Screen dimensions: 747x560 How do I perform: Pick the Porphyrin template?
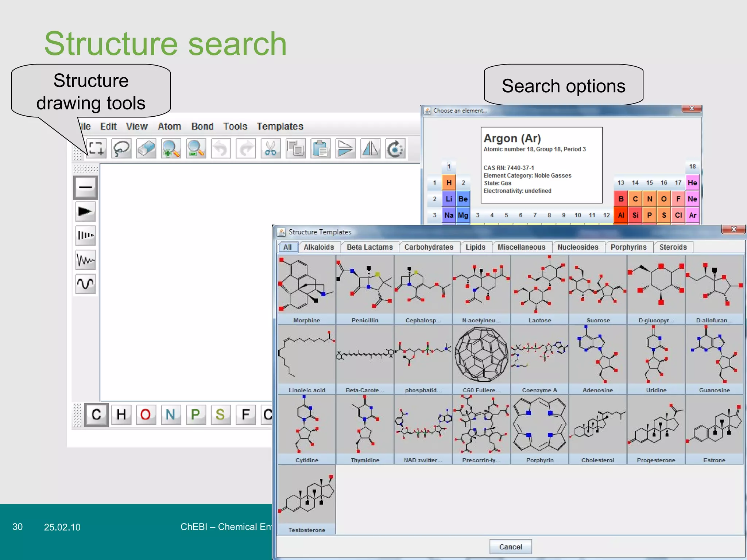click(x=540, y=429)
